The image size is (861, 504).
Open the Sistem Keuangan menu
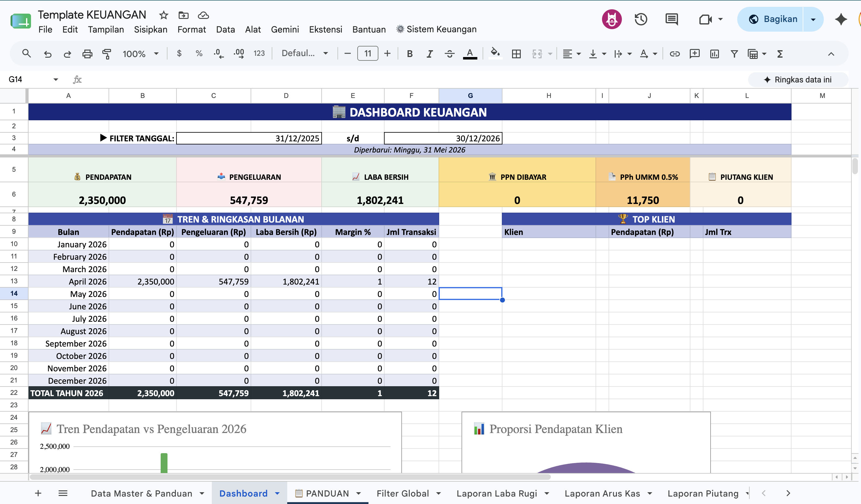coord(436,29)
